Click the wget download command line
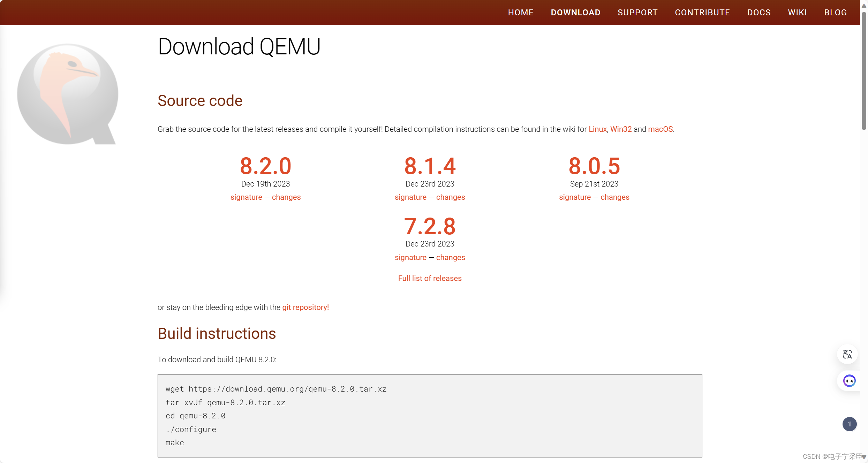This screenshot has height=463, width=868. point(276,389)
